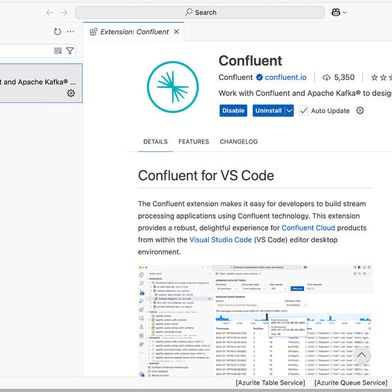Image resolution: width=392 pixels, height=392 pixels.
Task: Switch to the CHANGELOG tab
Action: click(x=239, y=142)
